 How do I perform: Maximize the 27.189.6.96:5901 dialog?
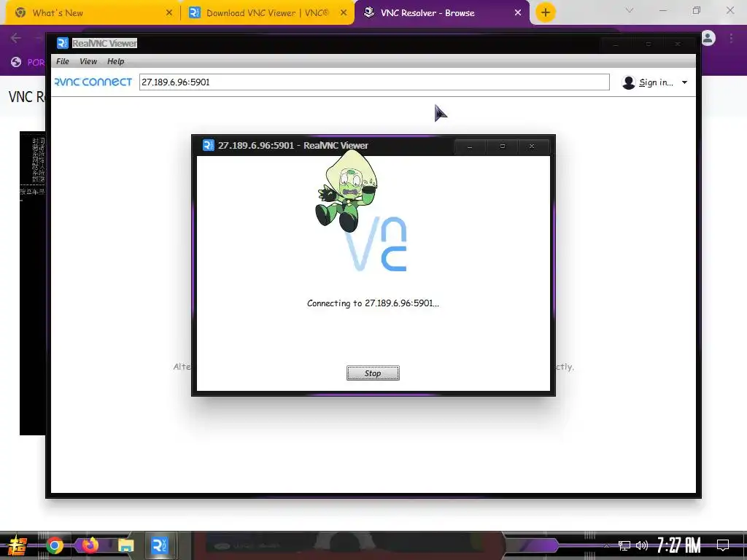click(502, 147)
